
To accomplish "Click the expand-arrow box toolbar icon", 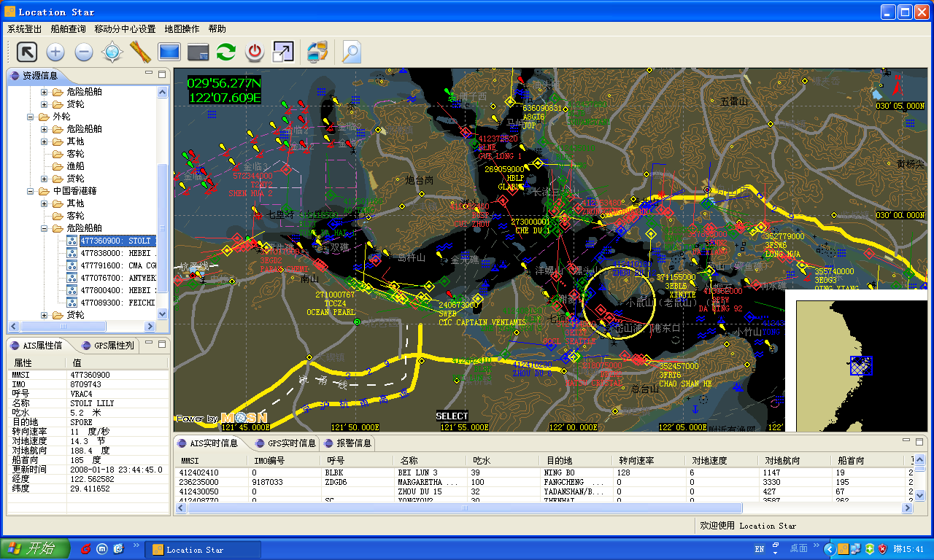I will click(x=283, y=52).
